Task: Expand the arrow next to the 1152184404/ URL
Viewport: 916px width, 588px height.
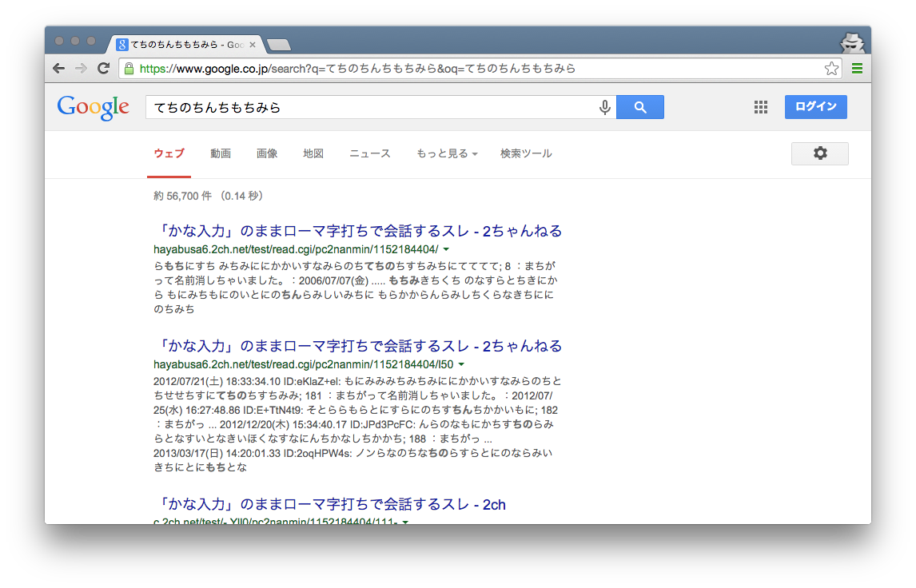Action: click(446, 249)
